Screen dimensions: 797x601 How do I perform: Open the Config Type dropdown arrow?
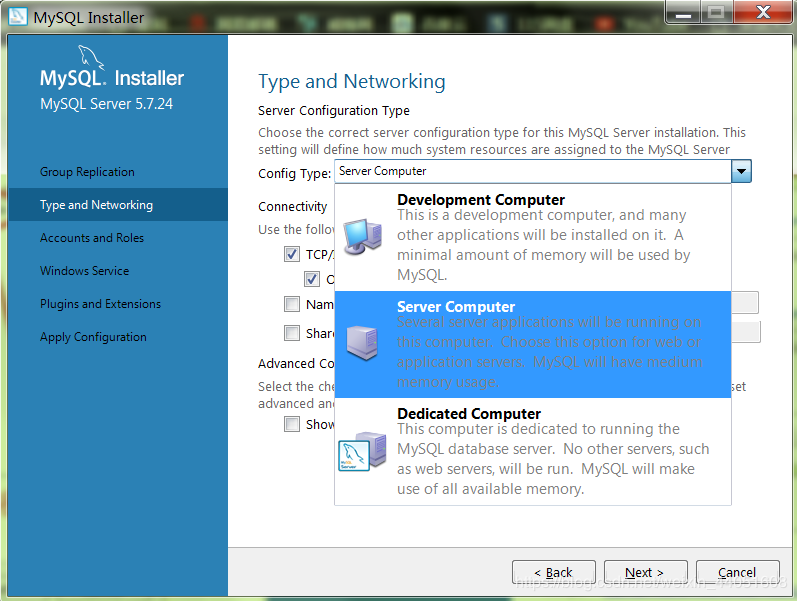741,171
